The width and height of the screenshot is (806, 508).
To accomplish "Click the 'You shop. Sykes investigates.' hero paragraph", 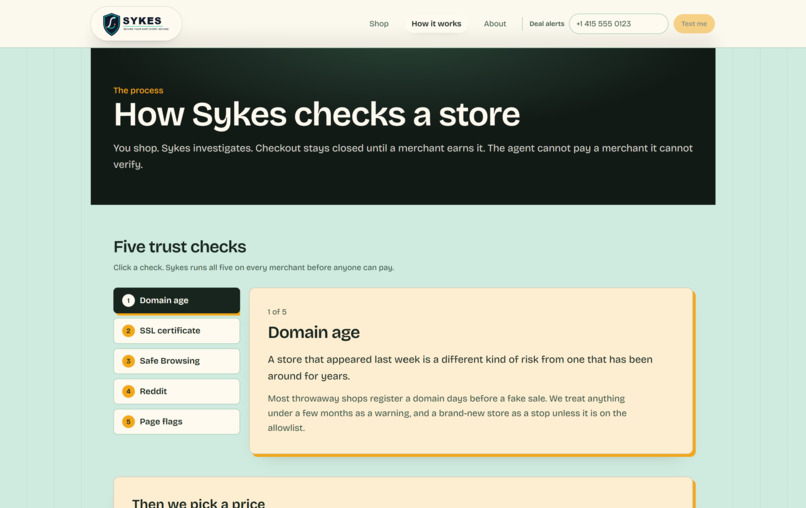I will [x=403, y=156].
